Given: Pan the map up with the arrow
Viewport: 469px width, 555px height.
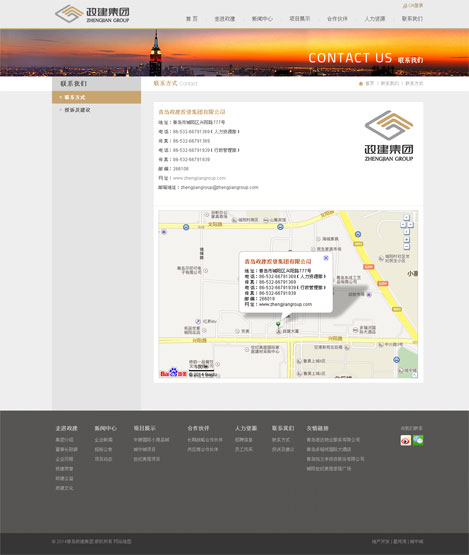Looking at the screenshot, I should click(x=407, y=218).
